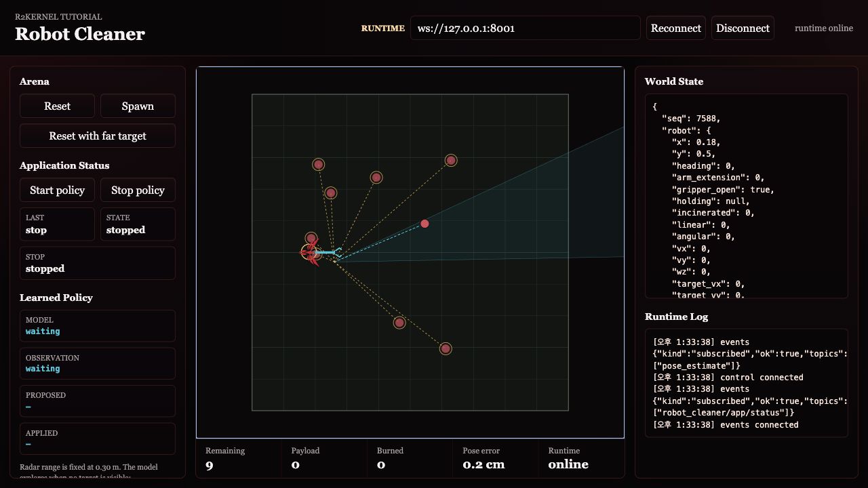The image size is (868, 488).
Task: Click the MODEL waiting card
Action: tap(98, 325)
